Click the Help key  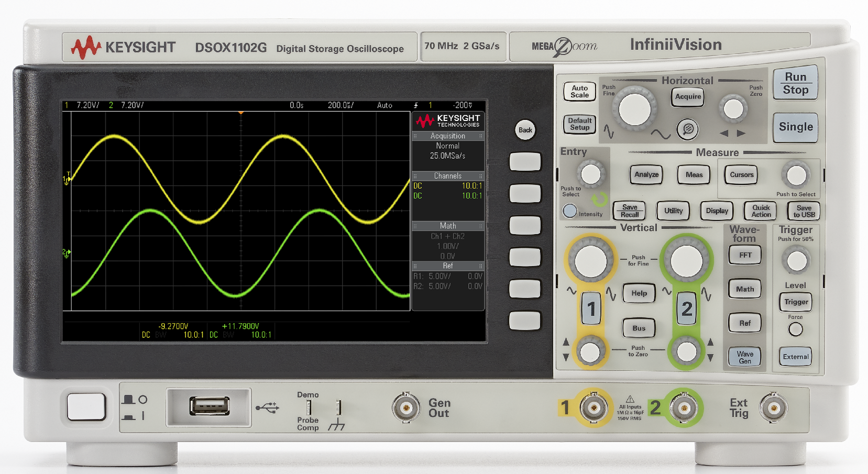[639, 293]
